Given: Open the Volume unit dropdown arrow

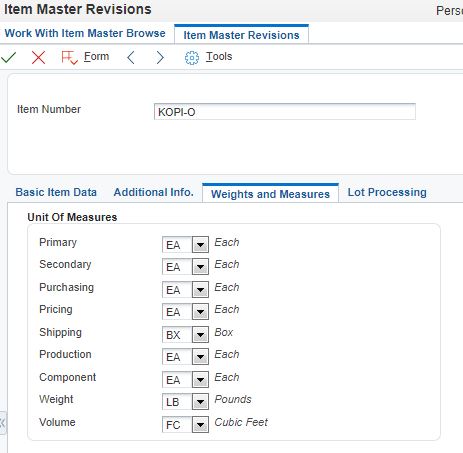Looking at the screenshot, I should [x=200, y=425].
